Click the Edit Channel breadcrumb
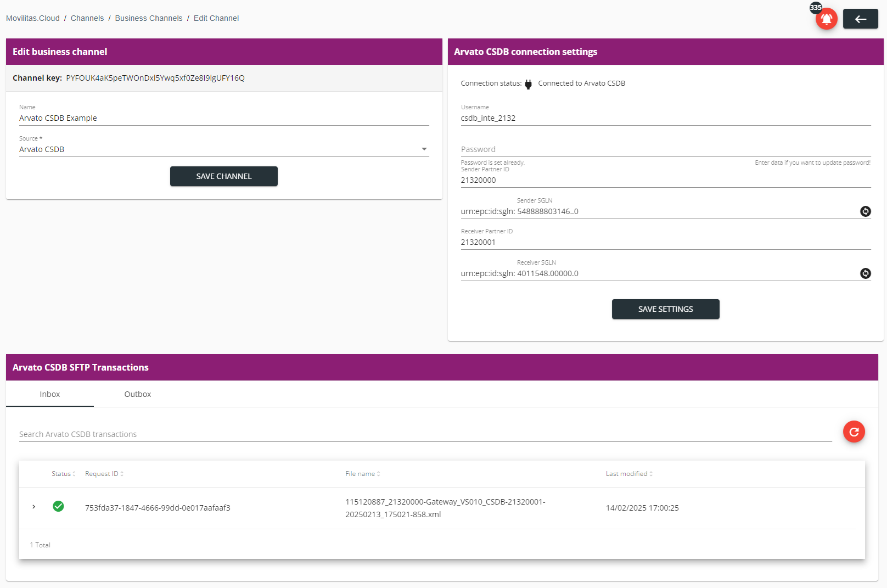This screenshot has height=588, width=887. pyautogui.click(x=216, y=18)
